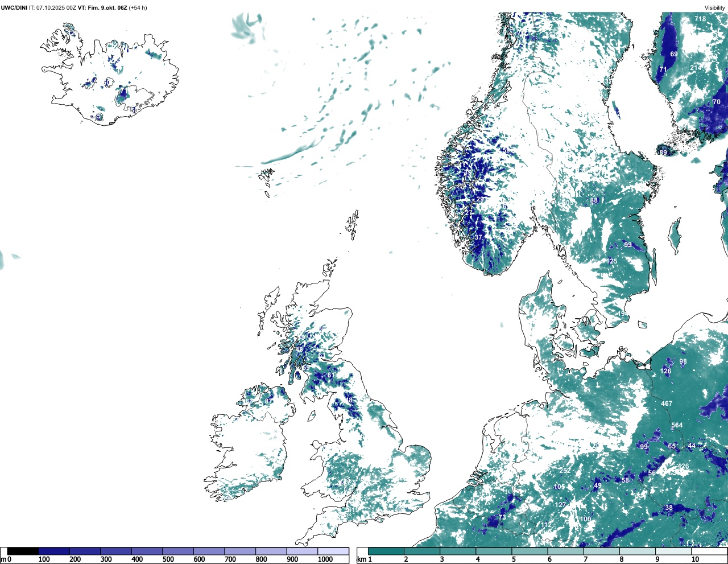Click the '61' visibility value in southern Scotland
Viewport: 728px width, 564px height.
pos(331,375)
